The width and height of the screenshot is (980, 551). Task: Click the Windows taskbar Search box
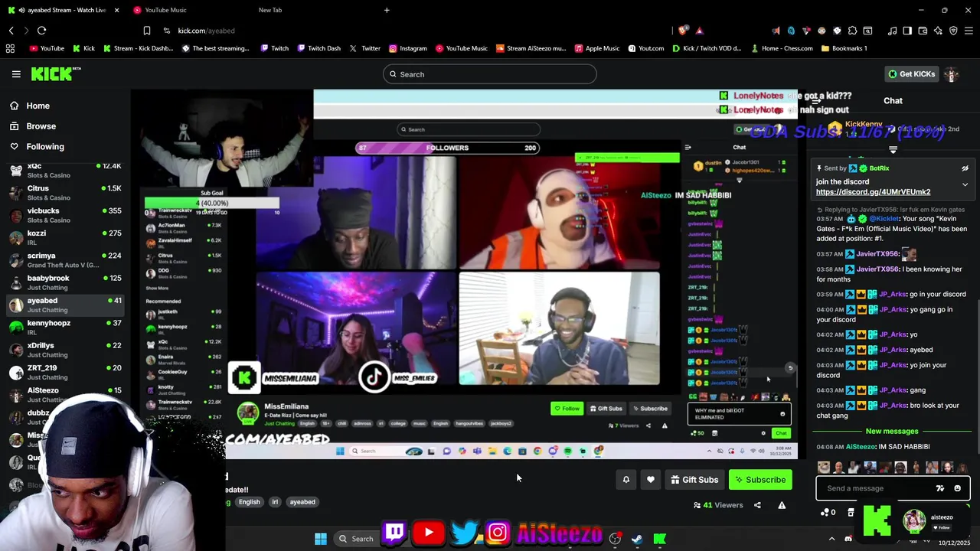tap(356, 539)
